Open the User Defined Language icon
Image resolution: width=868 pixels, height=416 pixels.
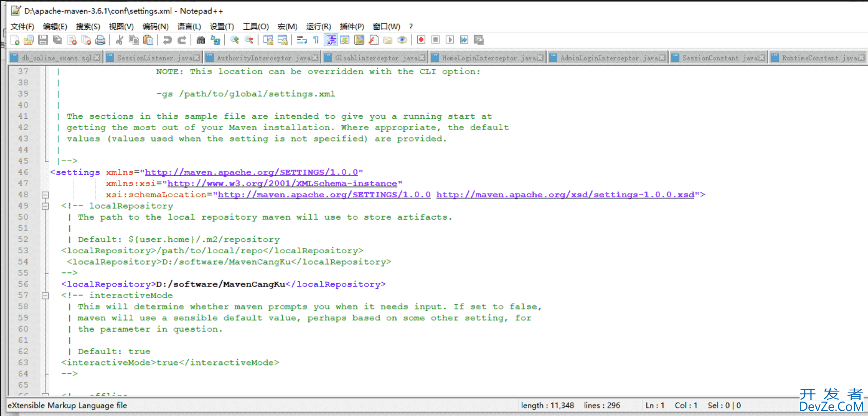[x=345, y=40]
